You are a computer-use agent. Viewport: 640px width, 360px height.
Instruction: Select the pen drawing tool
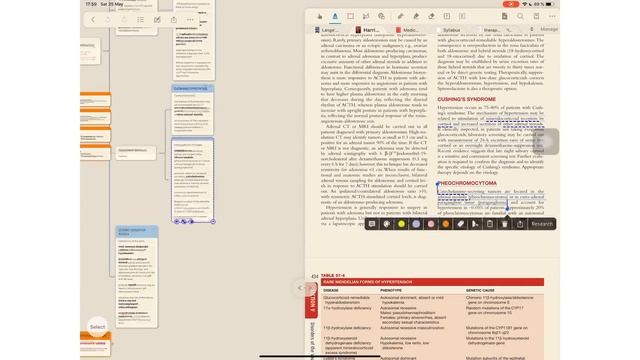tap(400, 16)
